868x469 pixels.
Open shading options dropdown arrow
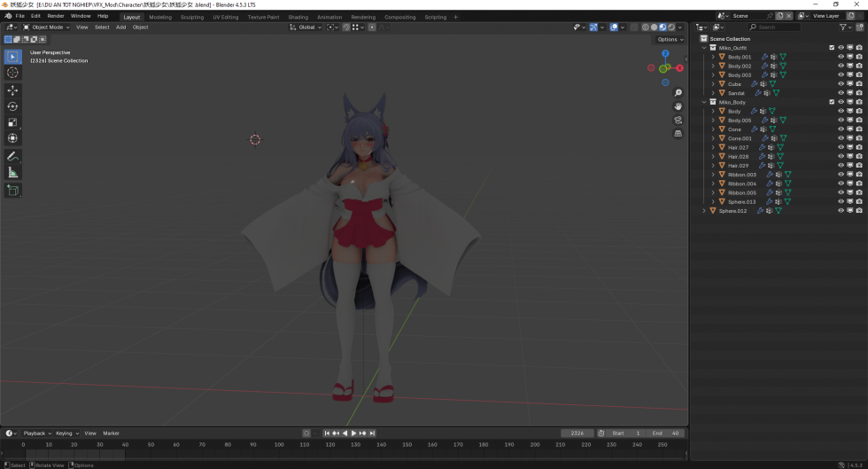pos(680,27)
